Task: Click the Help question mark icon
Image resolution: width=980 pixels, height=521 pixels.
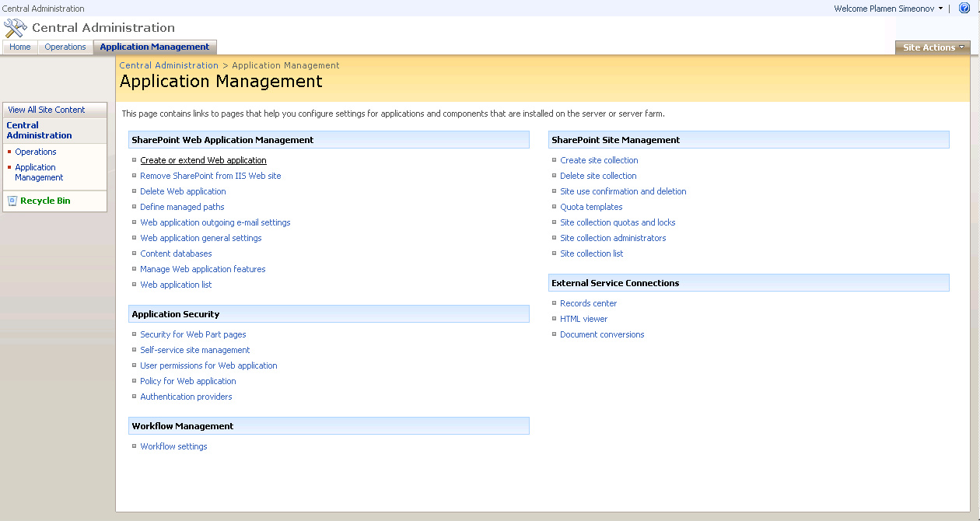Action: click(964, 9)
